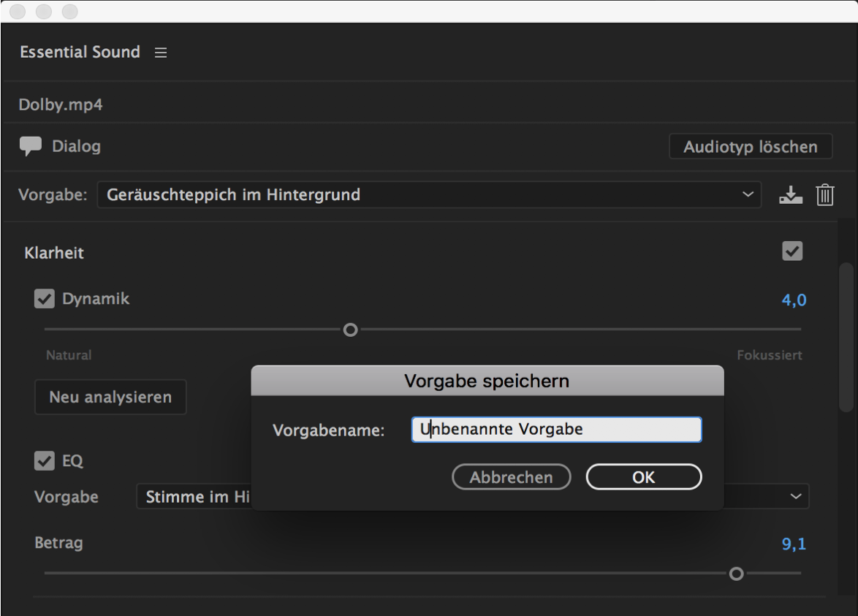Click Abbrechen in the save dialog
This screenshot has width=858, height=616.
point(511,478)
